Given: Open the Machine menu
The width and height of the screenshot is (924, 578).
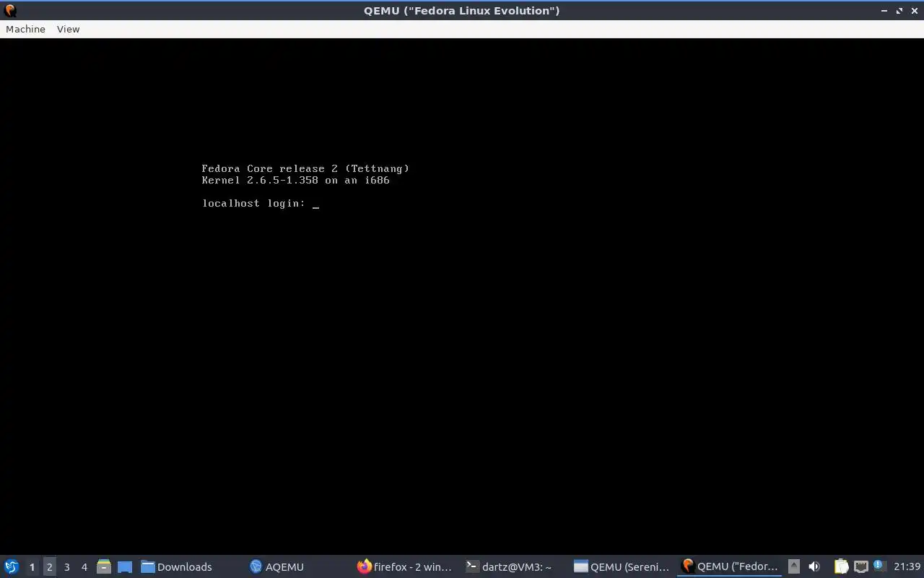Looking at the screenshot, I should tap(25, 29).
